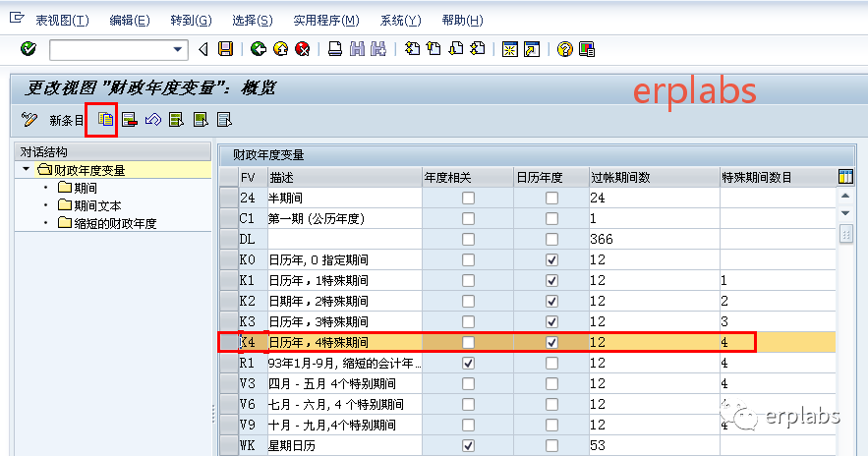Click the Print icon
The height and width of the screenshot is (456, 868).
coord(335,49)
